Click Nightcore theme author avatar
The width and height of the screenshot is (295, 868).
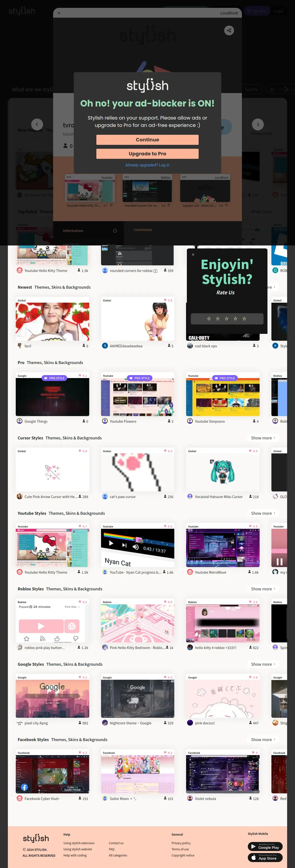105,723
